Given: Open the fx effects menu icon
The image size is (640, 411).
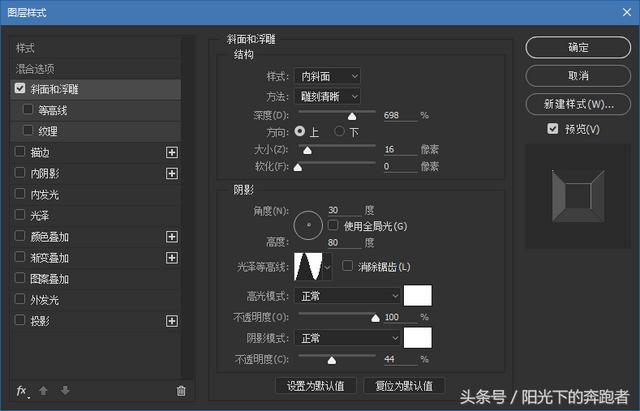Looking at the screenshot, I should (22, 391).
